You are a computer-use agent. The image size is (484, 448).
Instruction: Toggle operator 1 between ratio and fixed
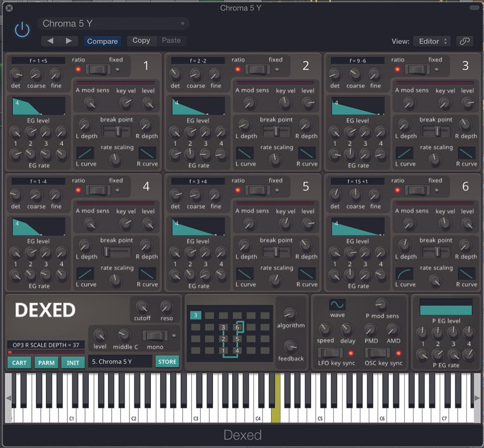(99, 69)
